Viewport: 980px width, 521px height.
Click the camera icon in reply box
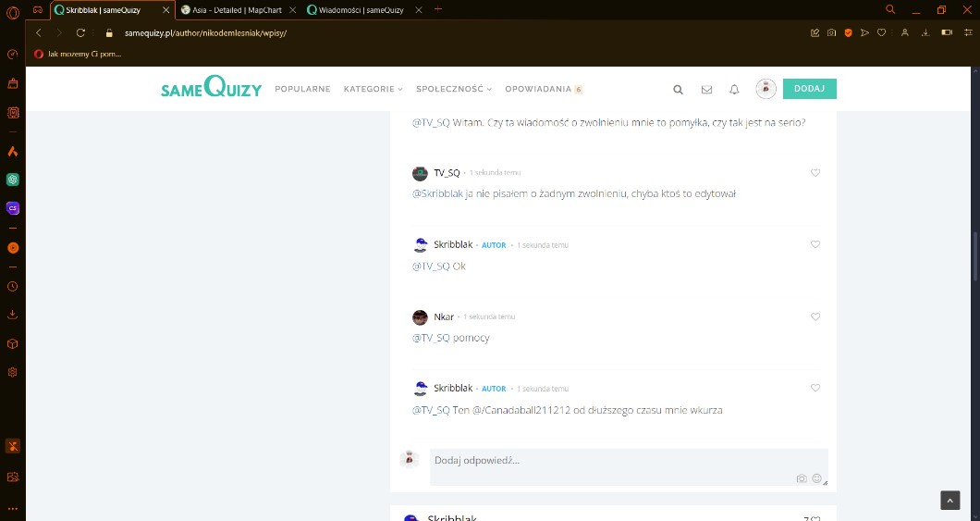pos(802,478)
